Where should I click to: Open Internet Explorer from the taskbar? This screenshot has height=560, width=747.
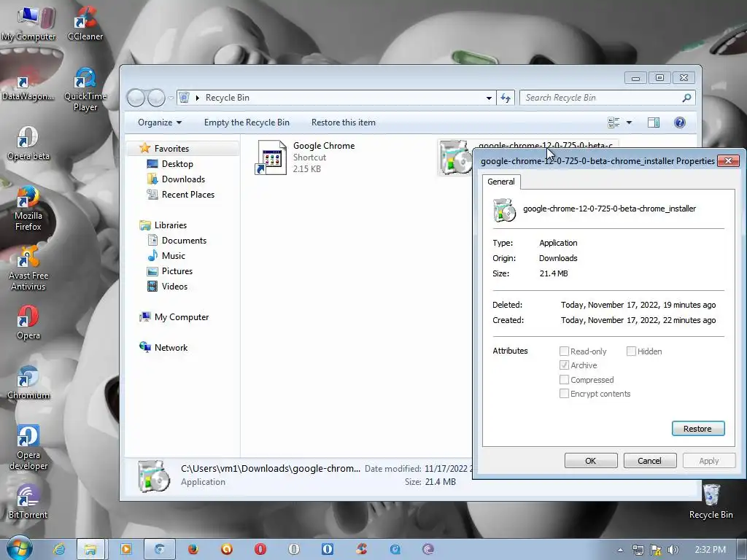[59, 549]
